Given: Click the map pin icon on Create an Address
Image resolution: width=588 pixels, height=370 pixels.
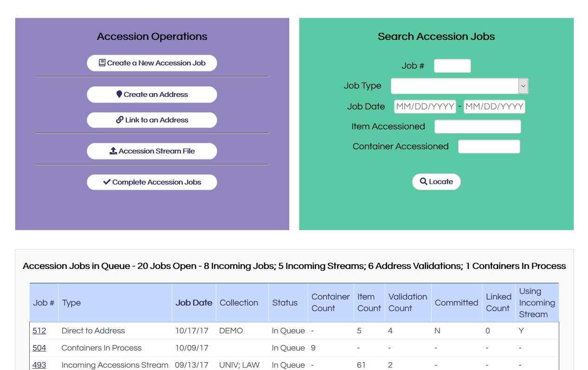Looking at the screenshot, I should pyautogui.click(x=119, y=94).
